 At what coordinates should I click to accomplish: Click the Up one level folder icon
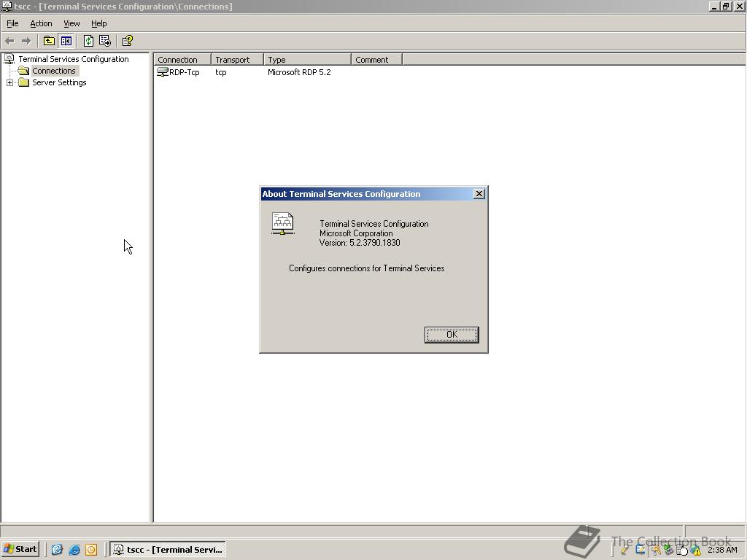[49, 41]
